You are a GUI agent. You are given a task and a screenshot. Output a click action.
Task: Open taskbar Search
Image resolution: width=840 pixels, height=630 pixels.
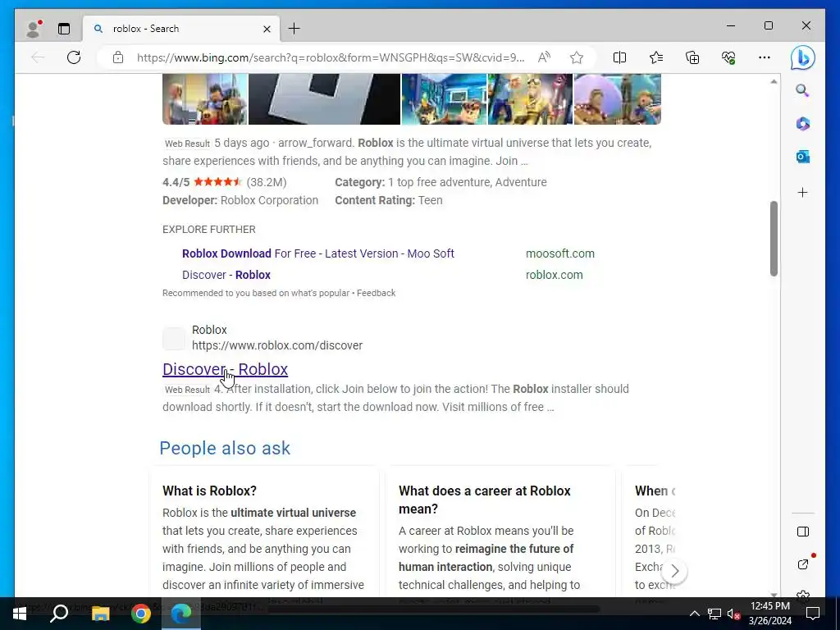[59, 614]
